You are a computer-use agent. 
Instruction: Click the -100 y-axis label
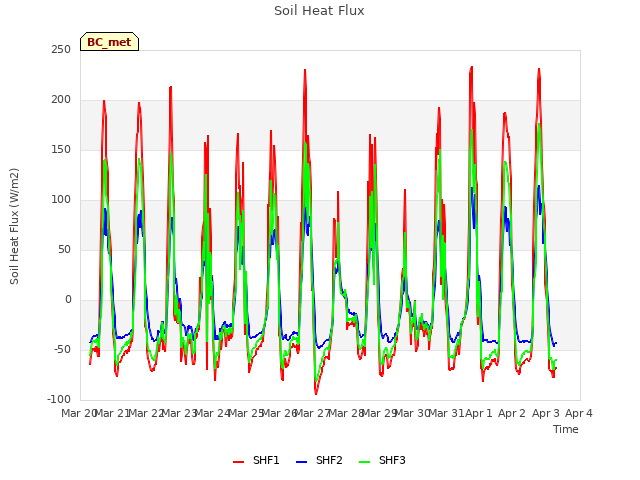(59, 399)
